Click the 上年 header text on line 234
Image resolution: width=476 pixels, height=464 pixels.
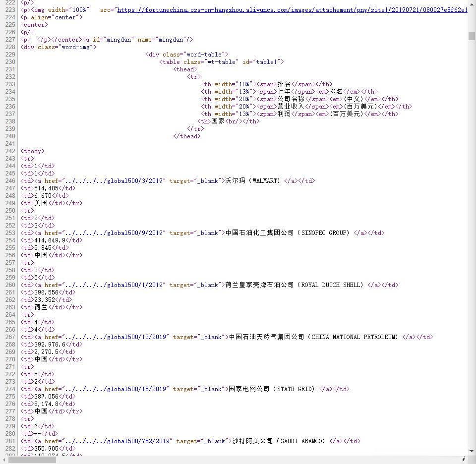point(284,92)
